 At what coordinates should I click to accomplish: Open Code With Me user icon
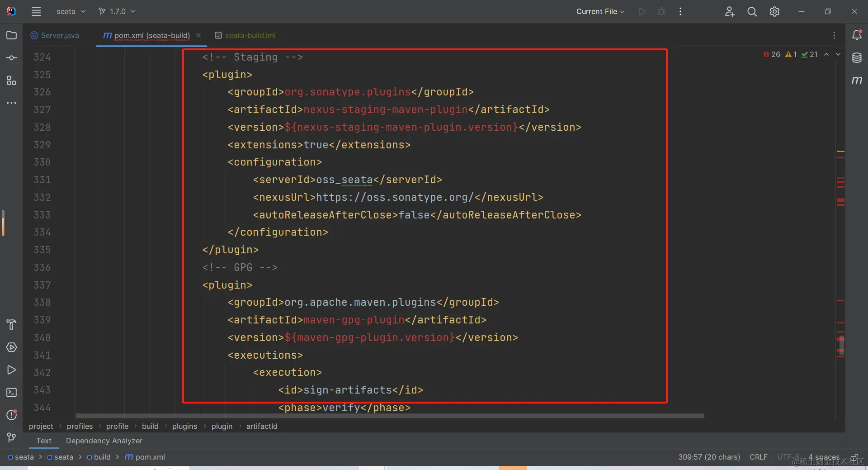pyautogui.click(x=730, y=12)
